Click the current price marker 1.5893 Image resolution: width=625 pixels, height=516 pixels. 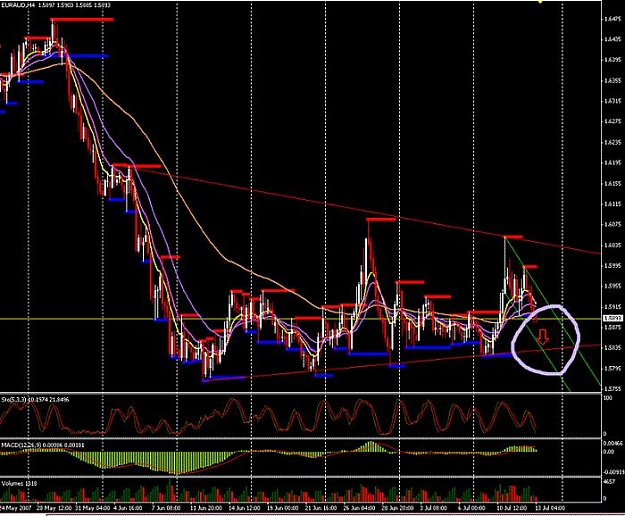click(613, 318)
